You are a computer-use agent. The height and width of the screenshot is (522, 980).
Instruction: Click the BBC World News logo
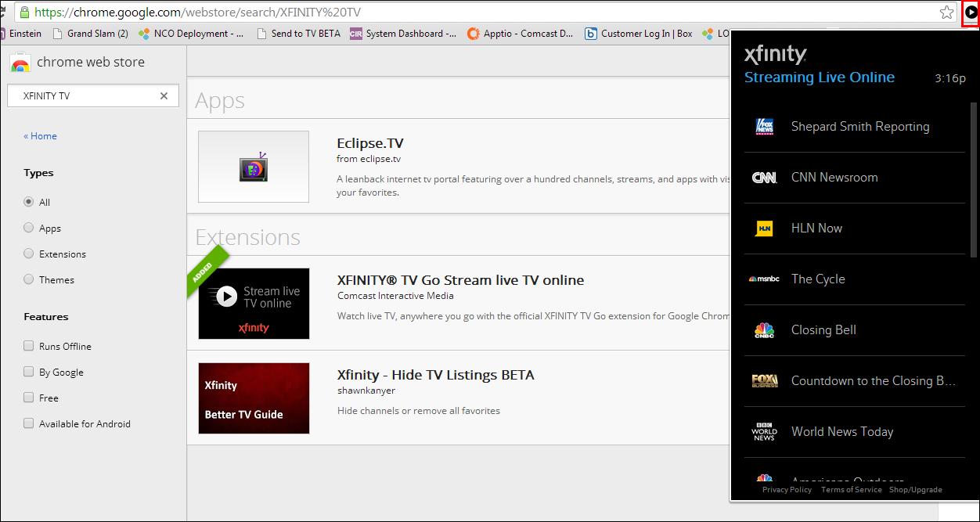[764, 432]
